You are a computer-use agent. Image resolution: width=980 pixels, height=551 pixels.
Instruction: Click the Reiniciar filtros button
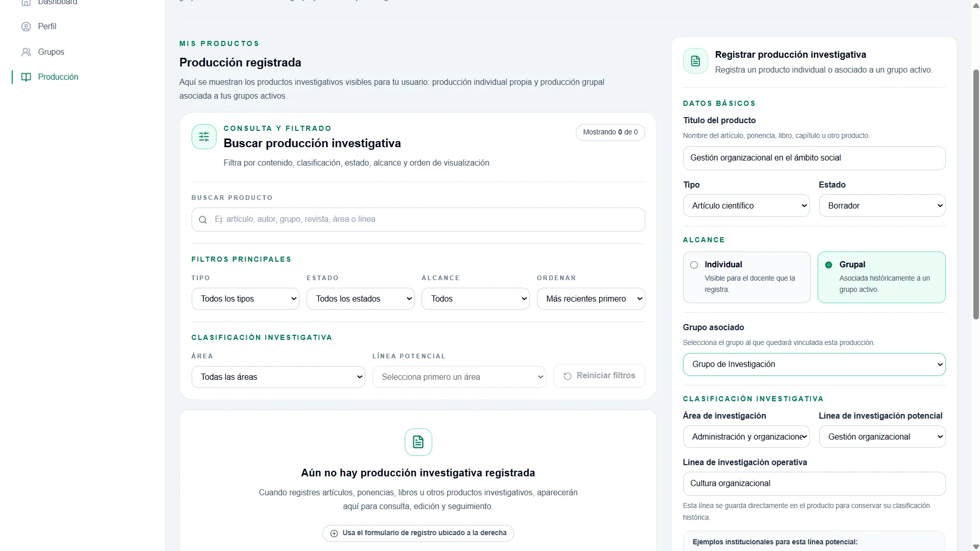[599, 376]
